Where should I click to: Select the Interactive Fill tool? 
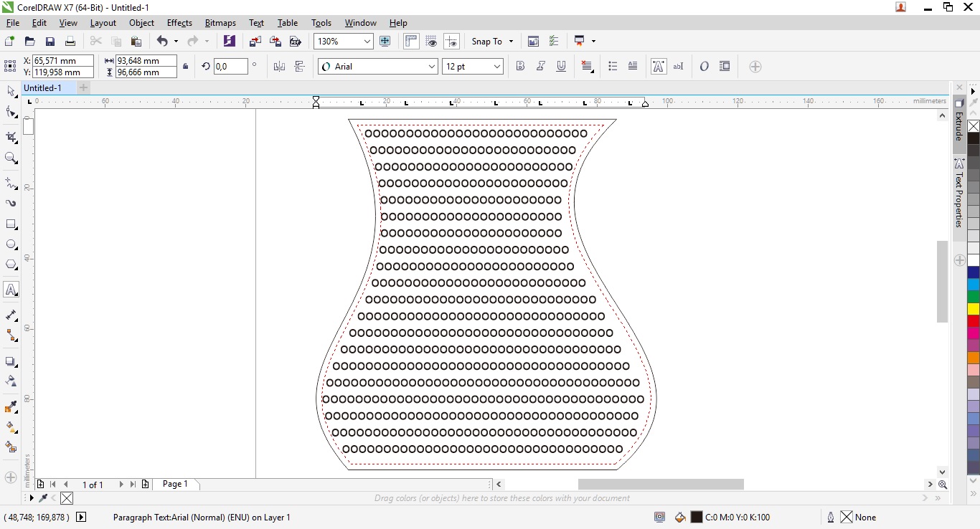(x=11, y=427)
